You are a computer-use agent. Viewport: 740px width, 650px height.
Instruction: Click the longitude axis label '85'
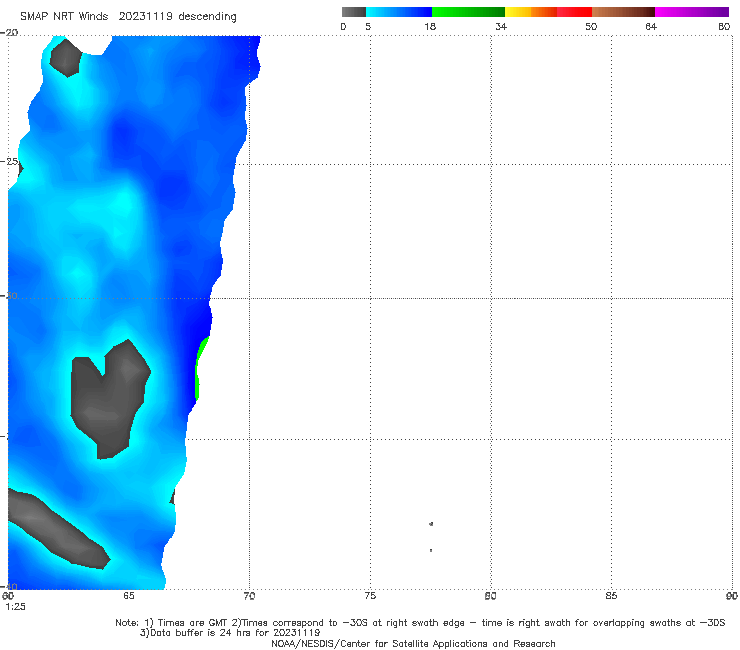pyautogui.click(x=611, y=596)
